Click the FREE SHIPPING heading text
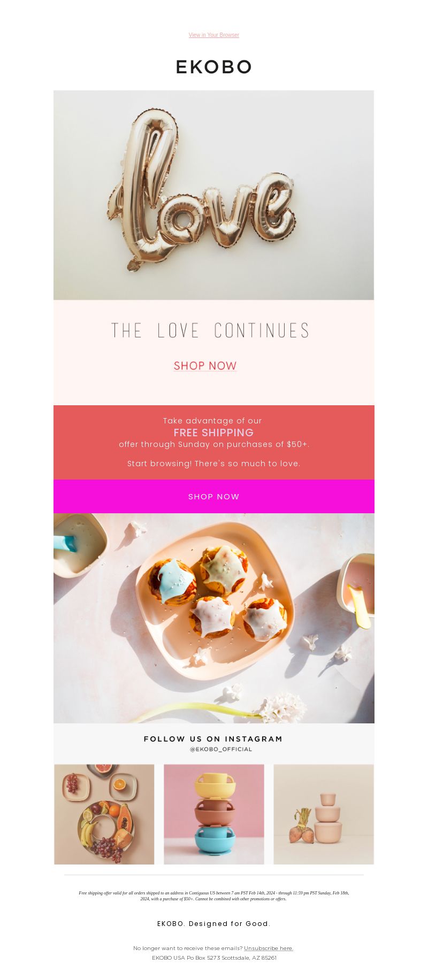This screenshot has height=980, width=428. coord(214,433)
